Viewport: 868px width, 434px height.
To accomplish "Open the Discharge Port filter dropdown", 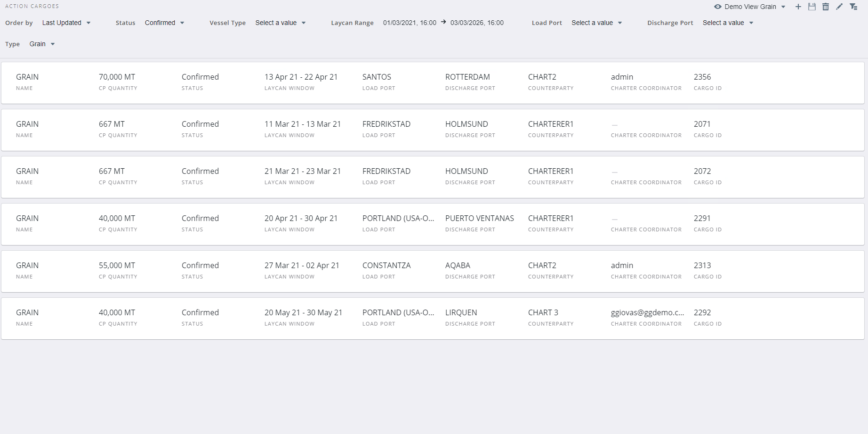I will [728, 23].
